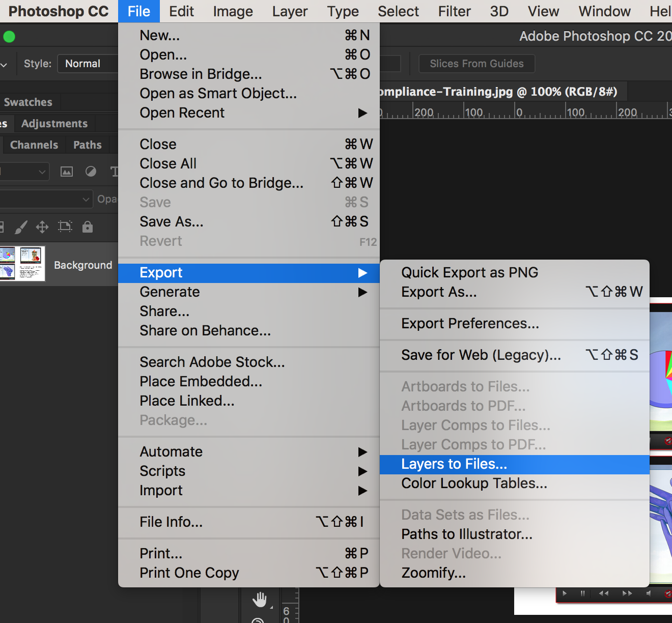Open Export Preferences...
The height and width of the screenshot is (623, 672).
pos(515,324)
